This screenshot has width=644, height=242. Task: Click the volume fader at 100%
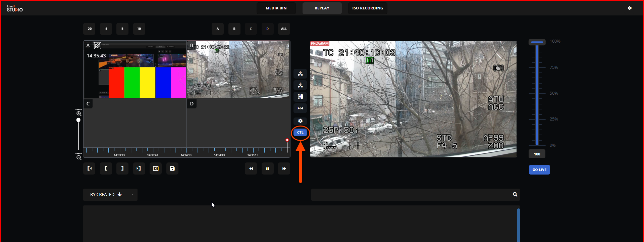tap(537, 42)
